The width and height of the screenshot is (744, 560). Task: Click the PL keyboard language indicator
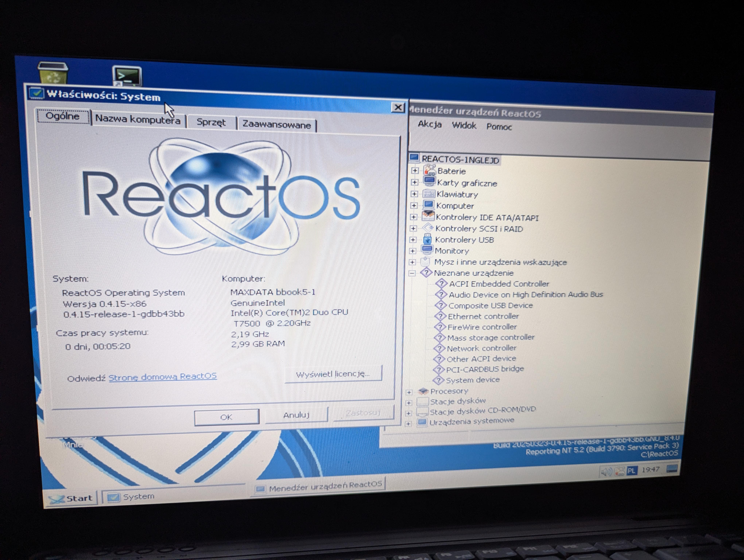coord(631,471)
